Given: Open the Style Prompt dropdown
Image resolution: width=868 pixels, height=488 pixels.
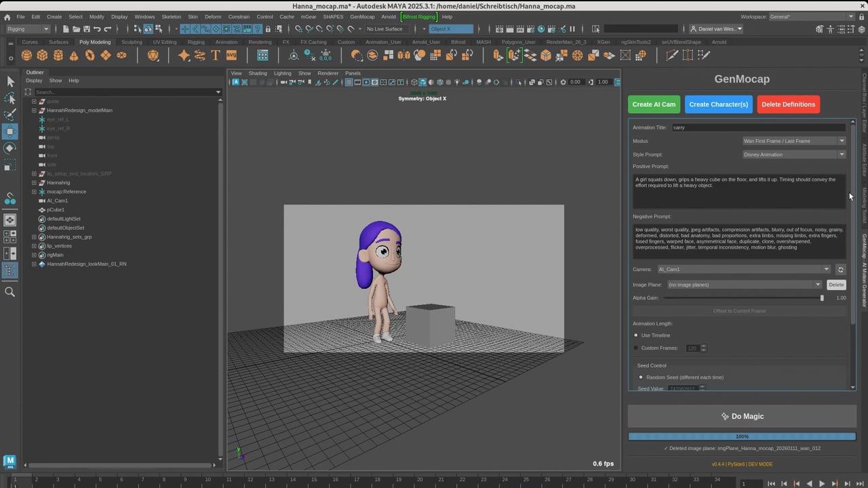Looking at the screenshot, I should tap(793, 155).
